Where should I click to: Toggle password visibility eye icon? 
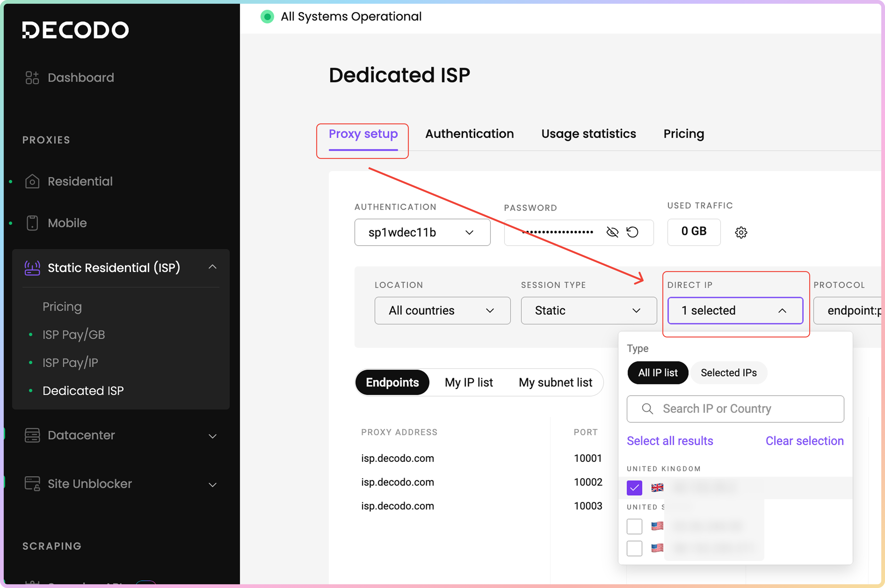[x=612, y=233]
